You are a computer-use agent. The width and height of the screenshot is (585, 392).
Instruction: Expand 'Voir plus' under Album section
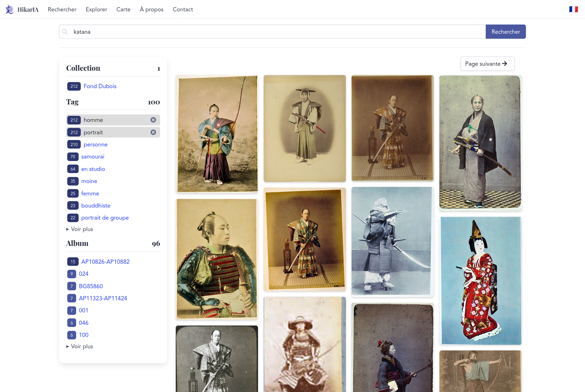tap(80, 347)
